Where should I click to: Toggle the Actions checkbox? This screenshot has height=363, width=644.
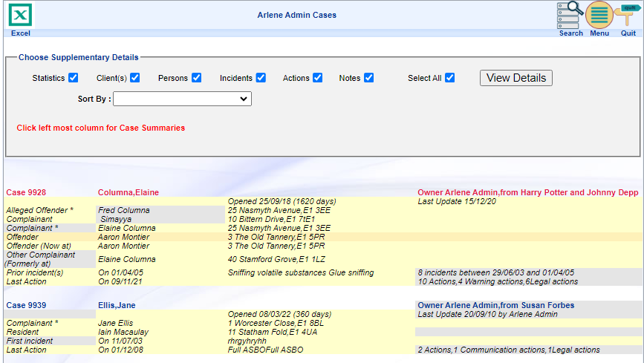pos(317,78)
